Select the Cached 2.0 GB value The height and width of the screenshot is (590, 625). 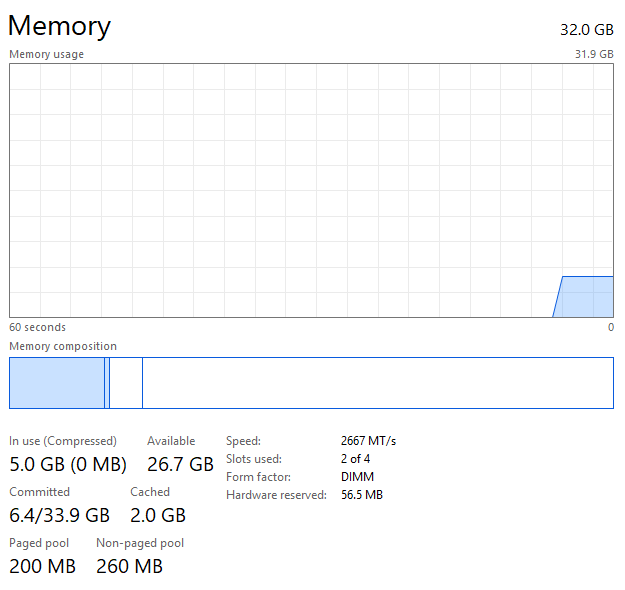click(x=158, y=515)
